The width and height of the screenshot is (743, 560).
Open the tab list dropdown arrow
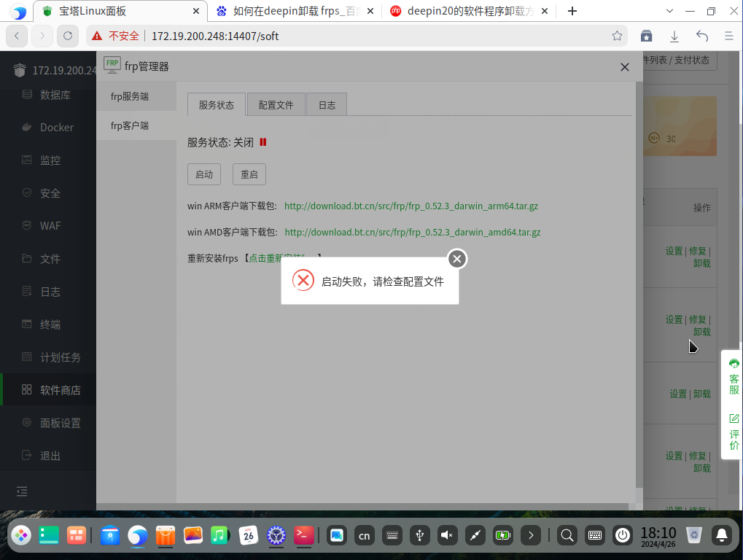[669, 11]
